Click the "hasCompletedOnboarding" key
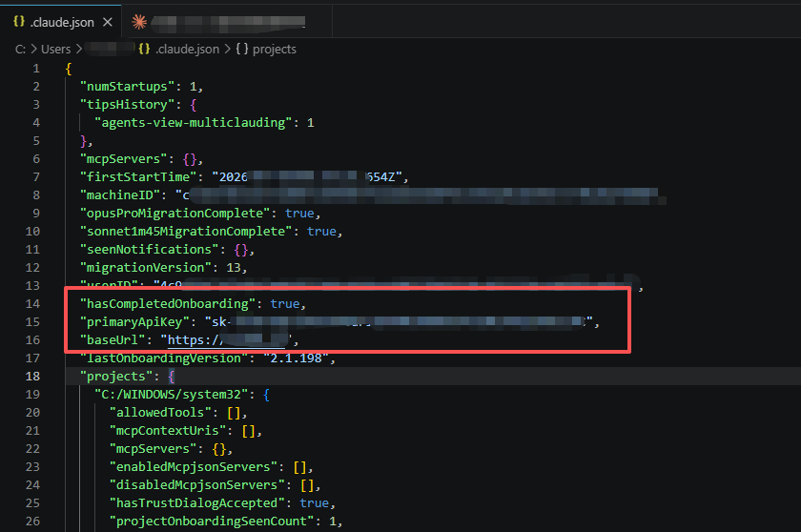The height and width of the screenshot is (532, 801). pos(168,304)
